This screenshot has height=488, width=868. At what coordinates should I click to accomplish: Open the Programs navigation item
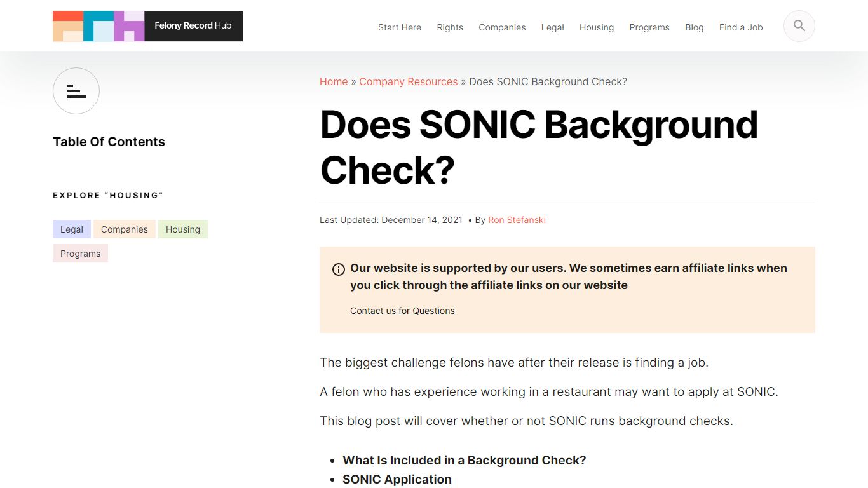[649, 27]
